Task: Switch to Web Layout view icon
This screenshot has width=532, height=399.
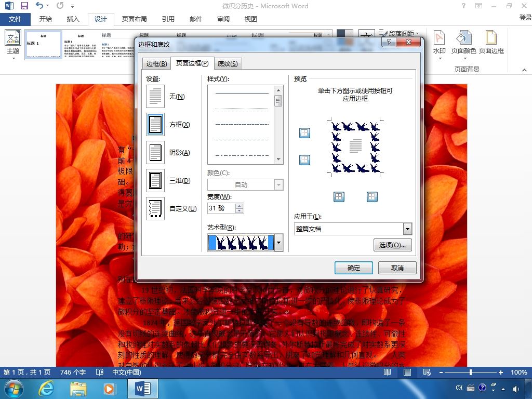Action: (x=427, y=372)
